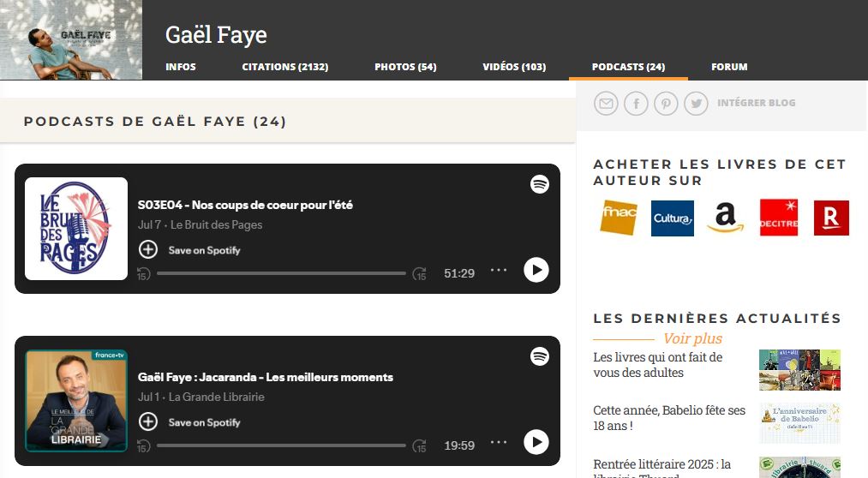Screen dimensions: 868x478
Task: Click L'anniversaire de Babelio thumbnail
Action: (800, 423)
